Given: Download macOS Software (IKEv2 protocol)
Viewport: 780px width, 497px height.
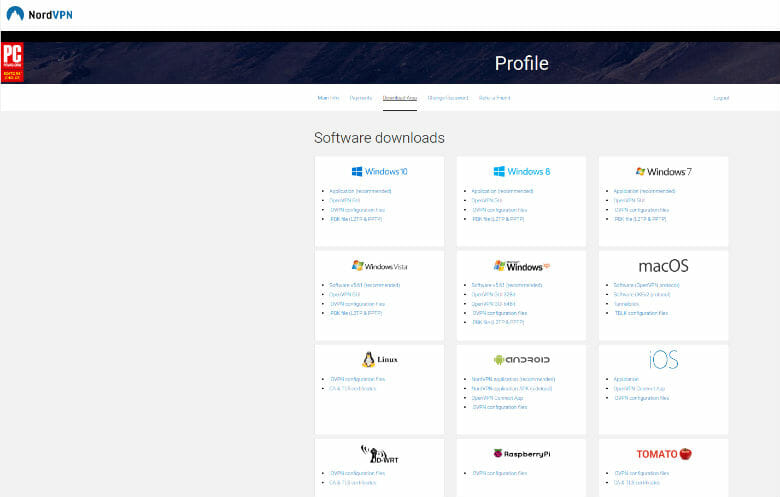Looking at the screenshot, I should tap(642, 295).
